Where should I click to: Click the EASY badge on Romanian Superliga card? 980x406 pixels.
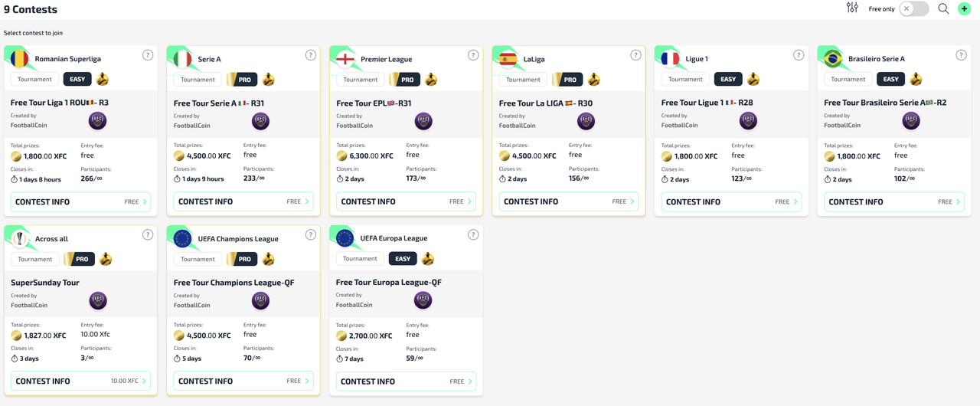pyautogui.click(x=77, y=79)
